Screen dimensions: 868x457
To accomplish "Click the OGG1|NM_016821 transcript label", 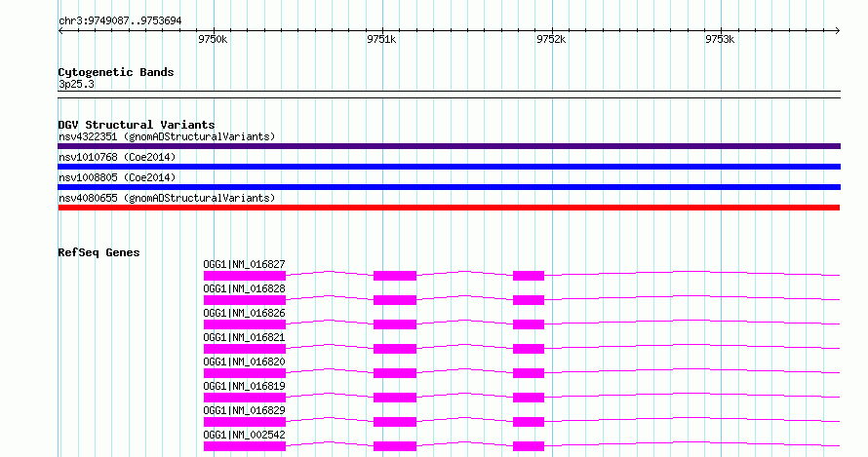I will [244, 337].
